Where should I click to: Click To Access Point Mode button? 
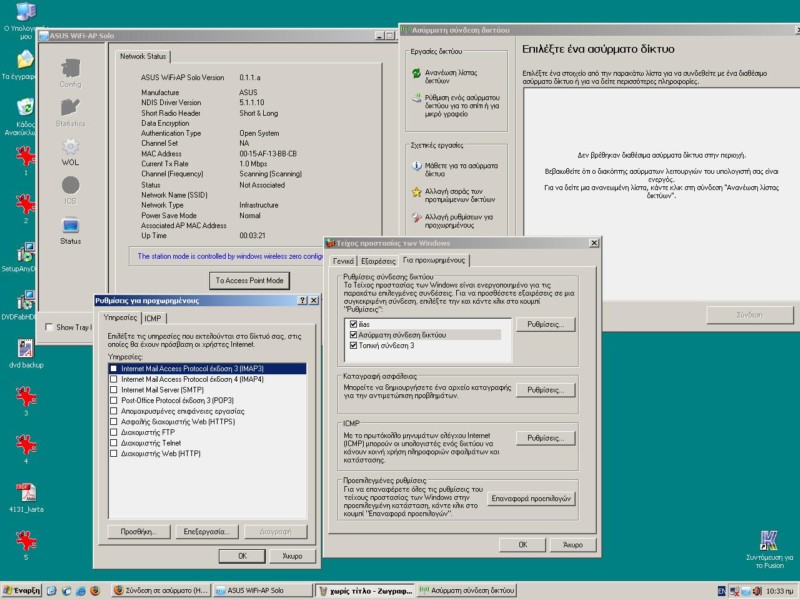(x=249, y=280)
